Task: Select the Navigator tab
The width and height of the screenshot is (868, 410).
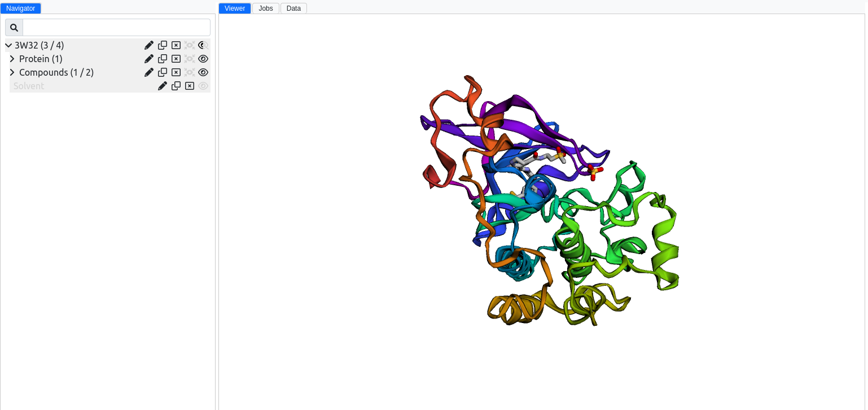Action: click(20, 8)
